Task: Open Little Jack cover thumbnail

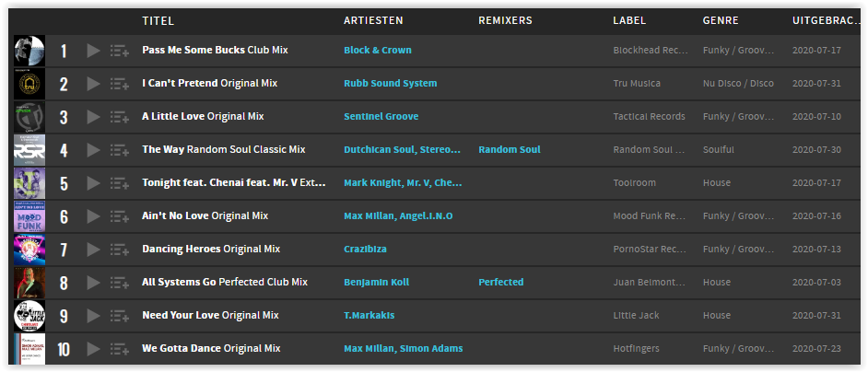Action: pyautogui.click(x=29, y=316)
